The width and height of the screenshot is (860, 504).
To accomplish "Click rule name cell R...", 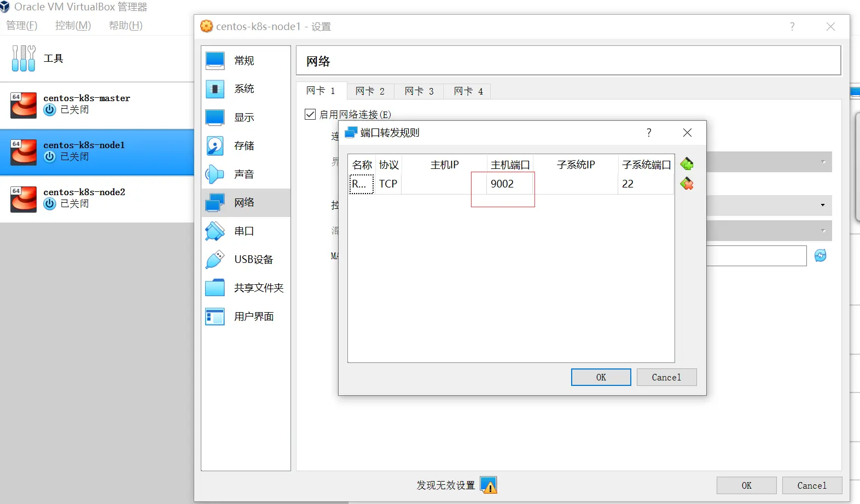I will pyautogui.click(x=362, y=184).
